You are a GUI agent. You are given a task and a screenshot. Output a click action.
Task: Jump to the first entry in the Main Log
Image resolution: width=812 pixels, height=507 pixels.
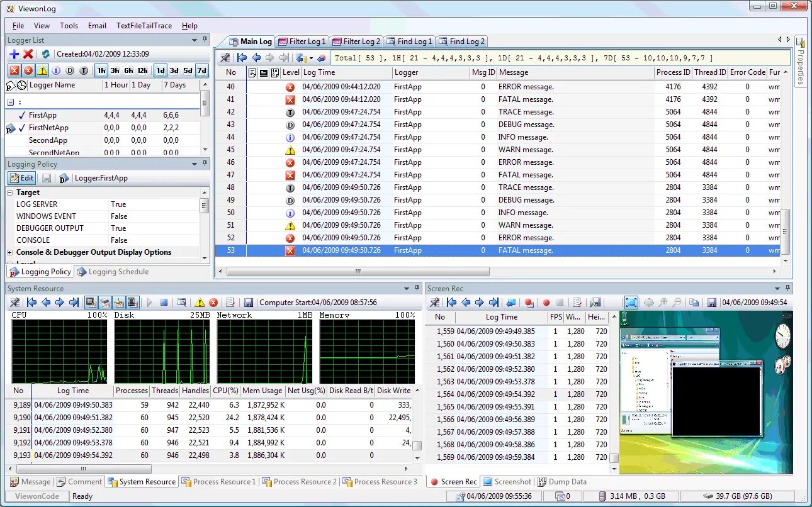pyautogui.click(x=242, y=58)
